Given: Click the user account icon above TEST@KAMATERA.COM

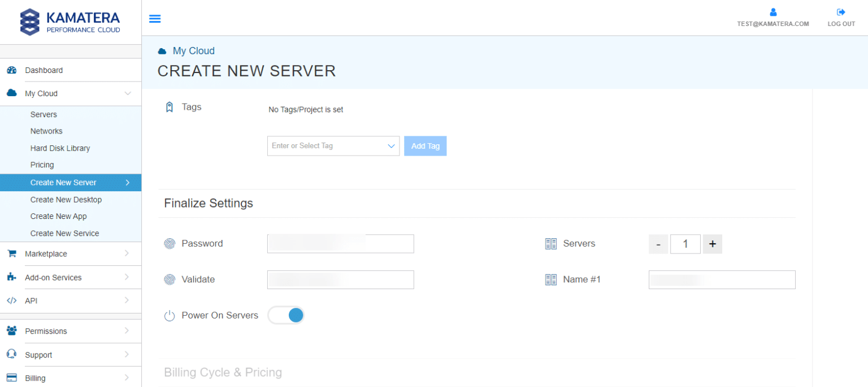Looking at the screenshot, I should pyautogui.click(x=772, y=11).
